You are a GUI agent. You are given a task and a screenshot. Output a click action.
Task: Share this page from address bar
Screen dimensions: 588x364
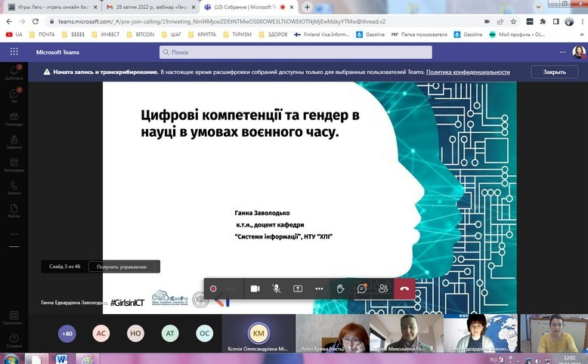click(500, 22)
